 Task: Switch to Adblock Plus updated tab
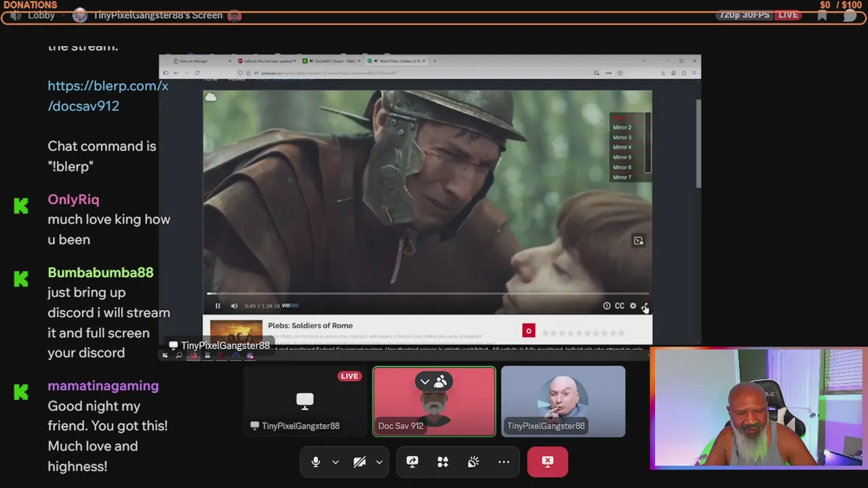point(267,61)
